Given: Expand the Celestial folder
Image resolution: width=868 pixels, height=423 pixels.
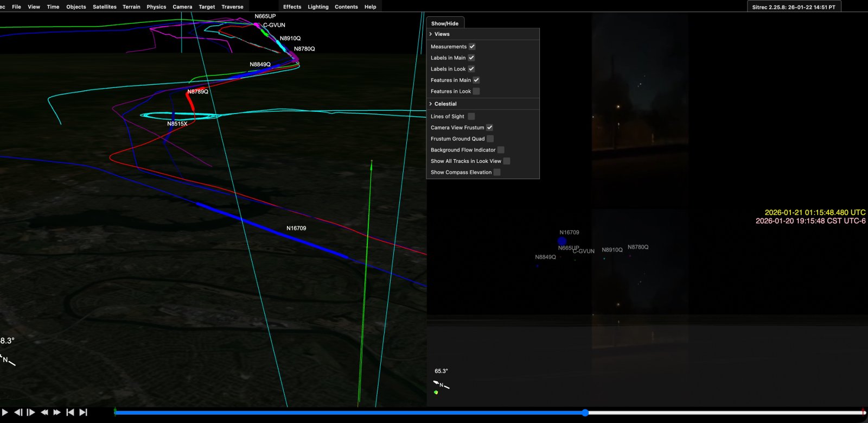Looking at the screenshot, I should (x=445, y=104).
